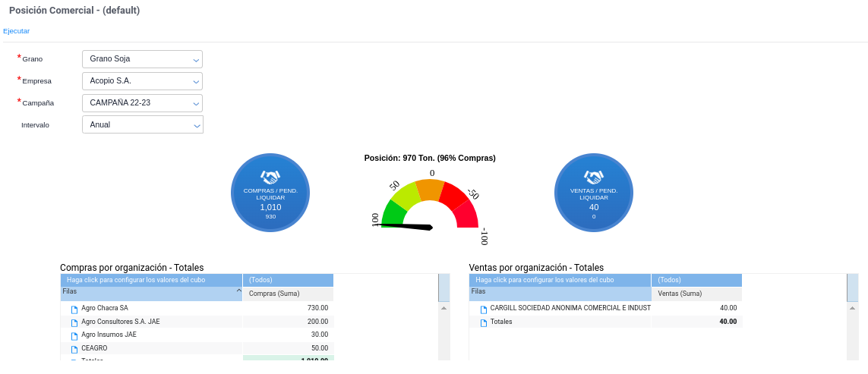Click the handshake icon in Ventas circle

pos(593,178)
